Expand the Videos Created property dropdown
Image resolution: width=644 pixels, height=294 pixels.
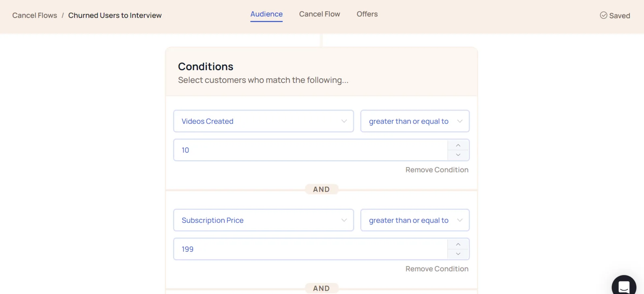click(x=264, y=121)
